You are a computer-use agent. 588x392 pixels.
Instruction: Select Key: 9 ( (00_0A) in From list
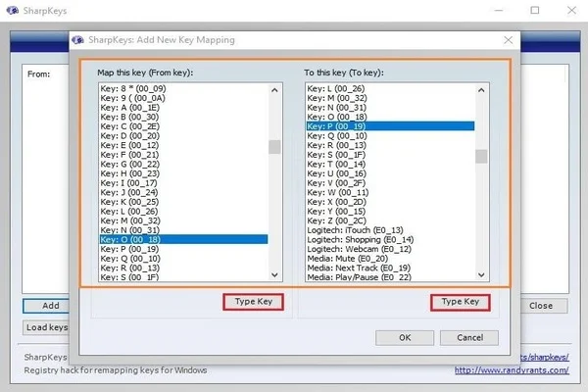(184, 98)
